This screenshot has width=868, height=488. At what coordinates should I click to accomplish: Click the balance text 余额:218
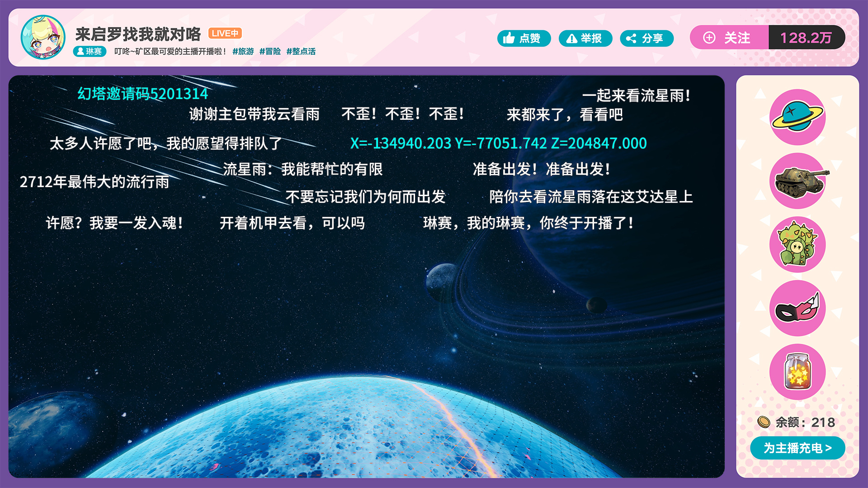[x=805, y=422]
